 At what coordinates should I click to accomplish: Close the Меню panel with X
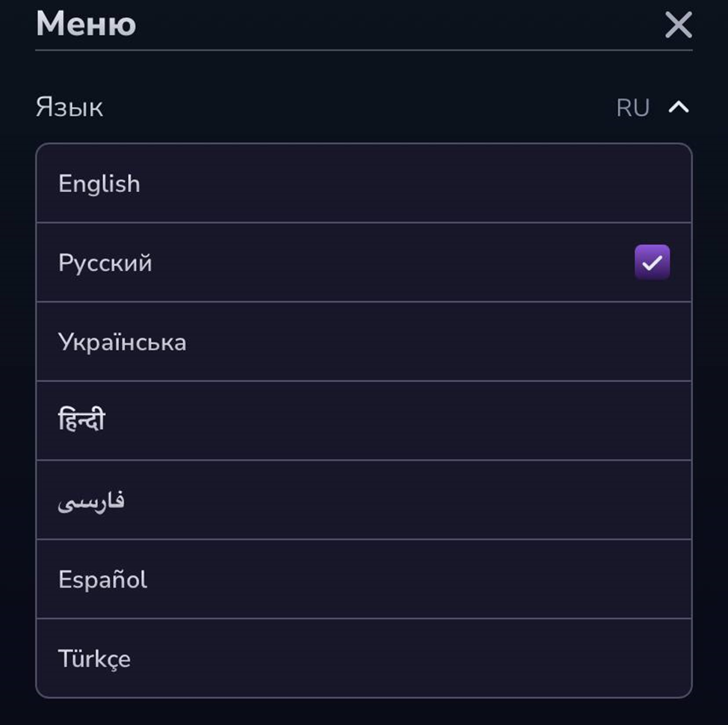click(678, 25)
